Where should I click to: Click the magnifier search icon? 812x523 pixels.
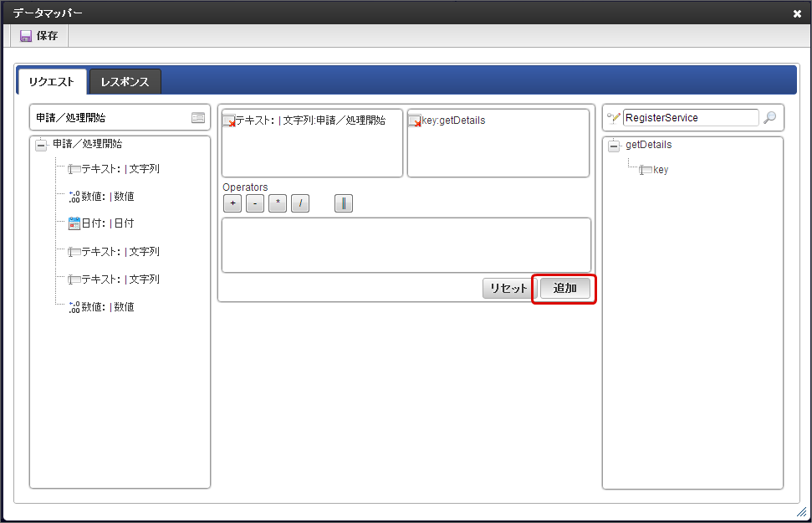pos(770,118)
